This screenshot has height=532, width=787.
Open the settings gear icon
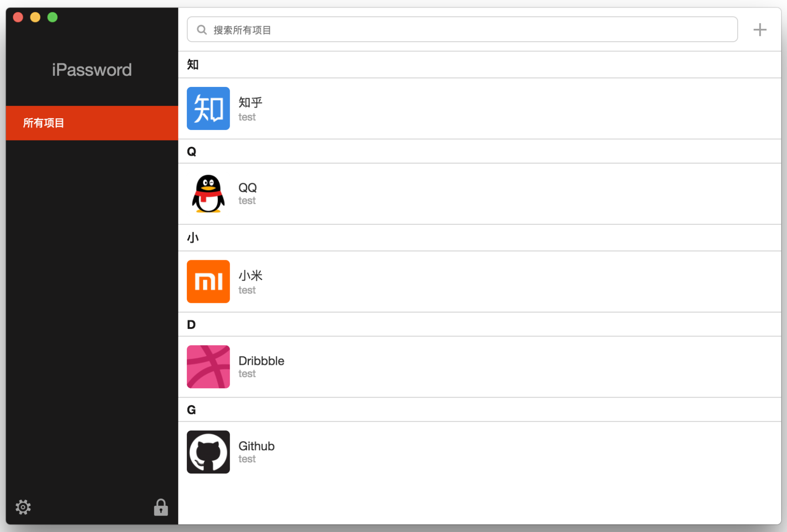click(23, 507)
